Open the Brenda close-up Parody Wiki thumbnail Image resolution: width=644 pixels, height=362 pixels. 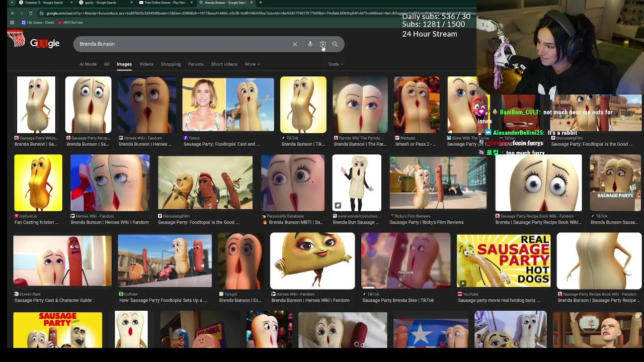coord(360,105)
